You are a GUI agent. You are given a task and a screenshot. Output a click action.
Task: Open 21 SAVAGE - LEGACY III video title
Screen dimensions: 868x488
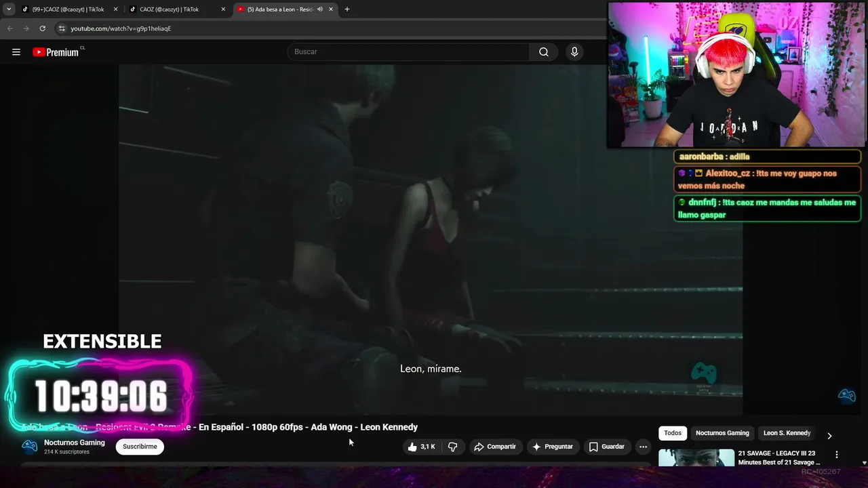click(778, 457)
